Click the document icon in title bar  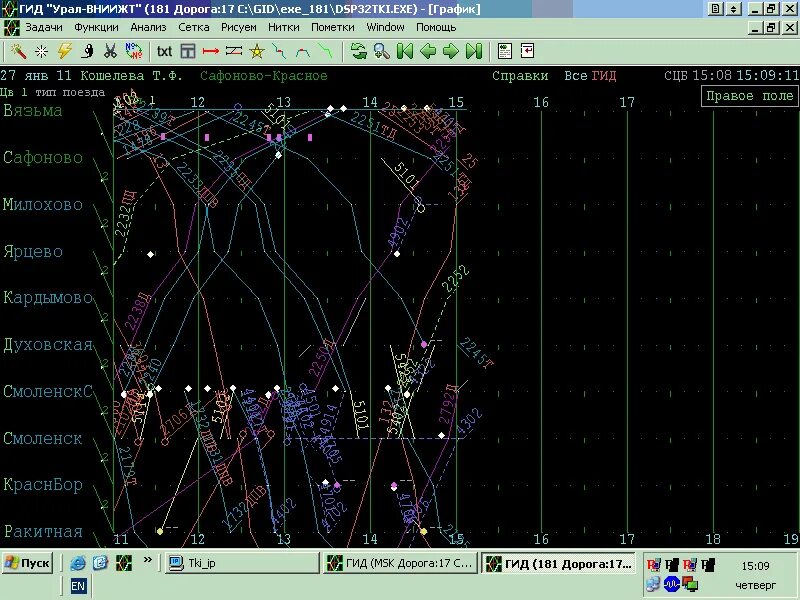[716, 9]
